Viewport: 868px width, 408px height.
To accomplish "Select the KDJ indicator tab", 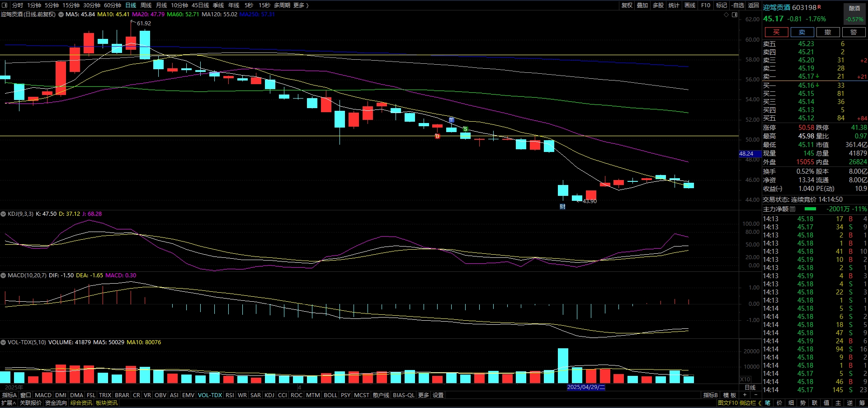I will (269, 395).
